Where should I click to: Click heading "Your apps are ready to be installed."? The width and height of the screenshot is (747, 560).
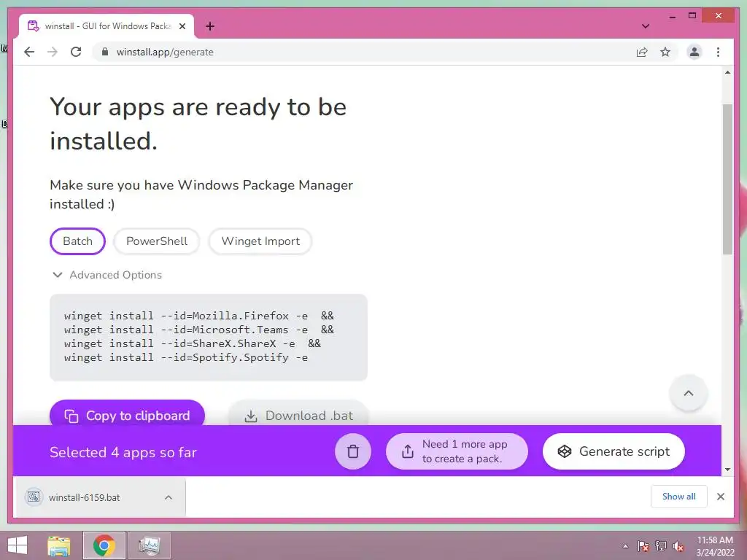(198, 124)
